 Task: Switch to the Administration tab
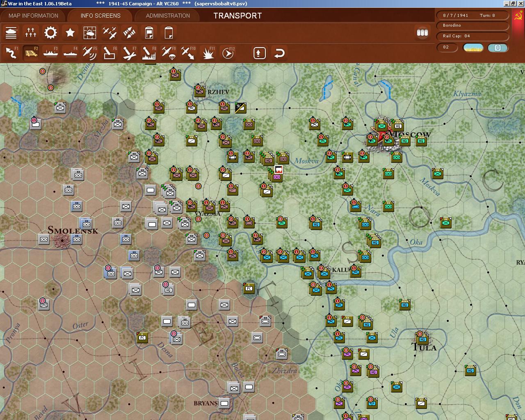[x=168, y=16]
